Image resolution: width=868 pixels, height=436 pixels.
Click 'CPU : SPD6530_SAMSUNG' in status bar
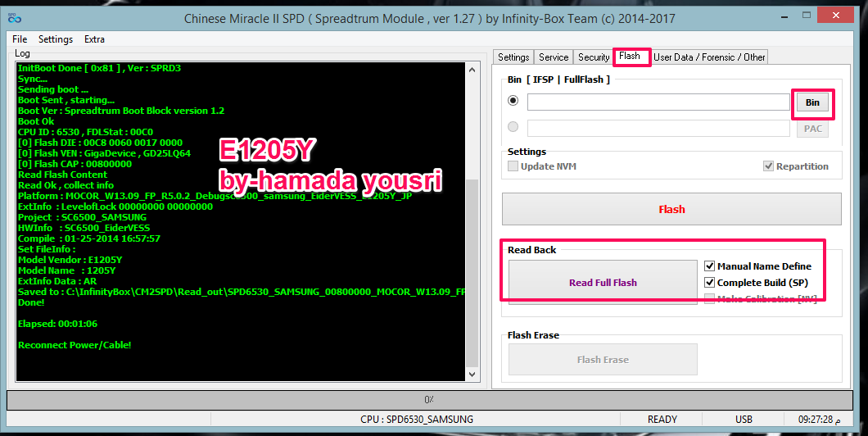416,420
